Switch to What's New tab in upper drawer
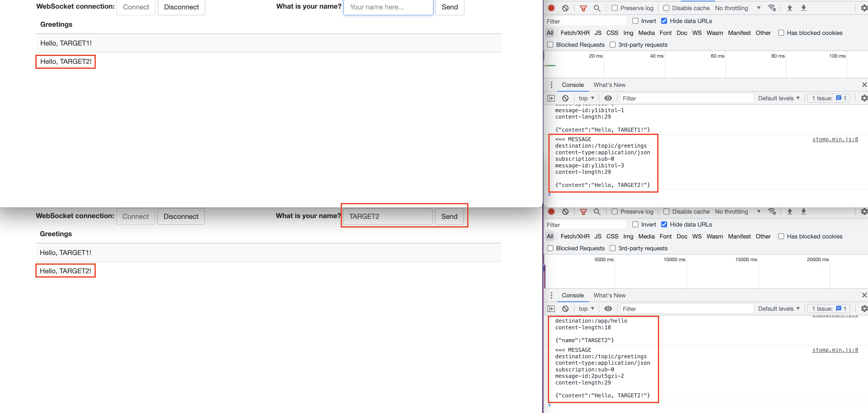 pos(609,85)
